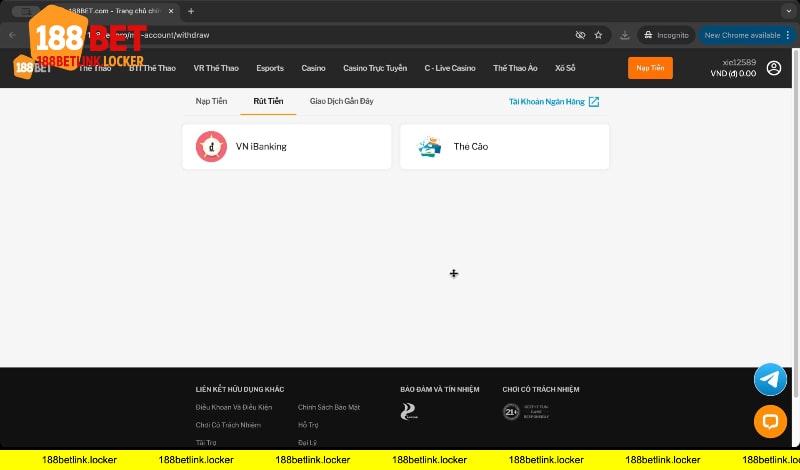Click the user profile avatar icon
800x470 pixels.
[774, 68]
